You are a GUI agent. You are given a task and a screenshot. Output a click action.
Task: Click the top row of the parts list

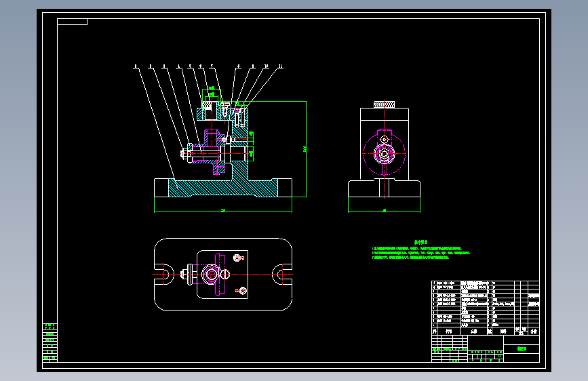point(486,283)
